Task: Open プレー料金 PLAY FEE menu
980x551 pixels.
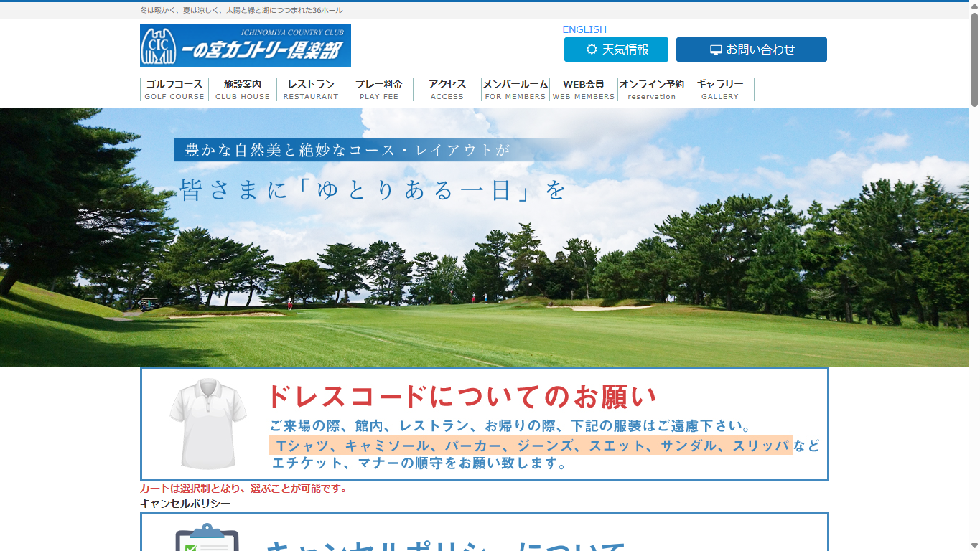Action: [x=379, y=90]
